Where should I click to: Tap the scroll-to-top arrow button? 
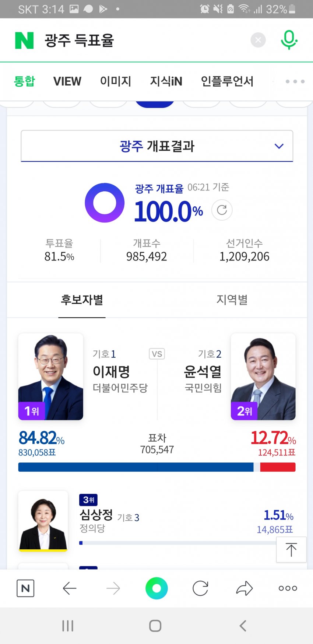pos(291,550)
